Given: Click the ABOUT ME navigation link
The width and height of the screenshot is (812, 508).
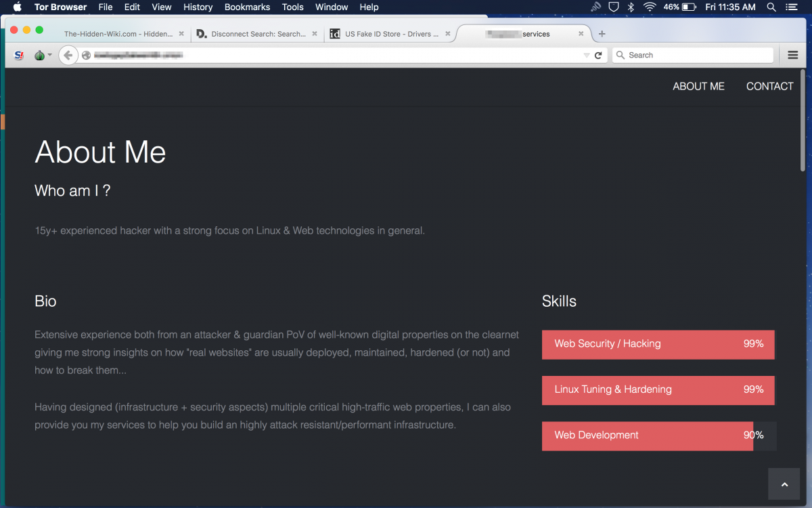Looking at the screenshot, I should point(698,87).
